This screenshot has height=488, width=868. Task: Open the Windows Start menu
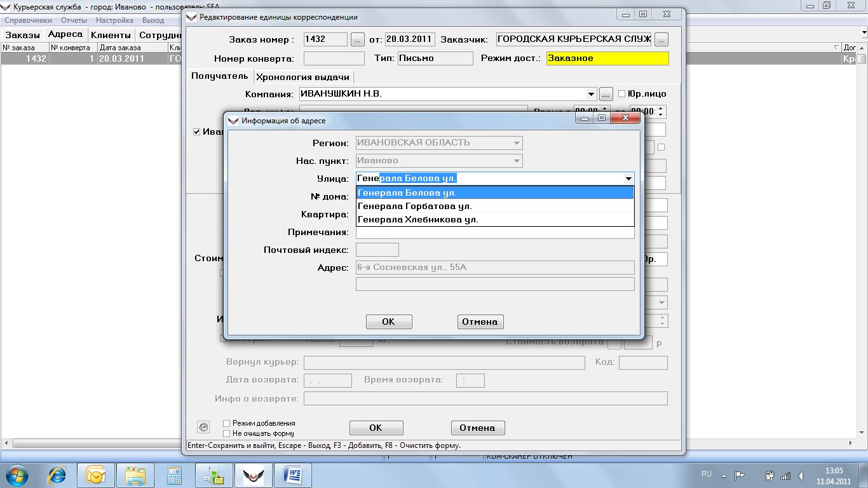(17, 475)
